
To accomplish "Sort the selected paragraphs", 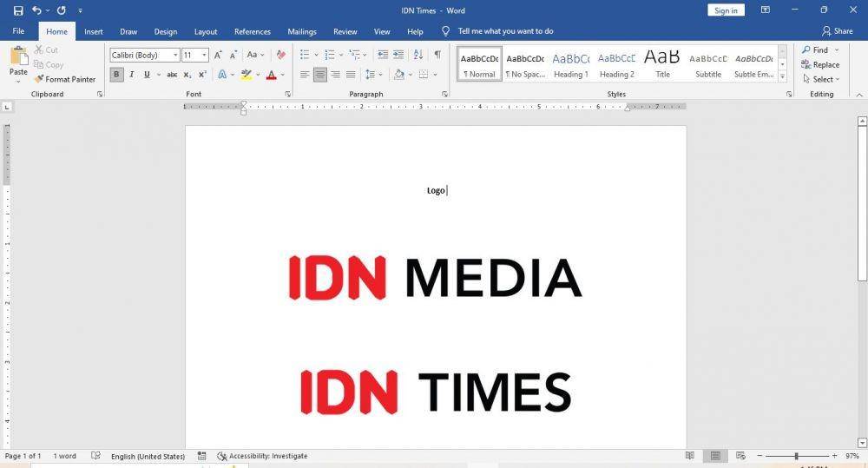I will [x=418, y=55].
